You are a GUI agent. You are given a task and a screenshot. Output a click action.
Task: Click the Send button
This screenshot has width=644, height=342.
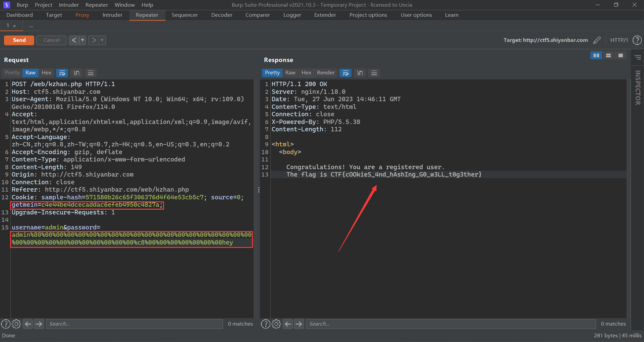pos(19,40)
